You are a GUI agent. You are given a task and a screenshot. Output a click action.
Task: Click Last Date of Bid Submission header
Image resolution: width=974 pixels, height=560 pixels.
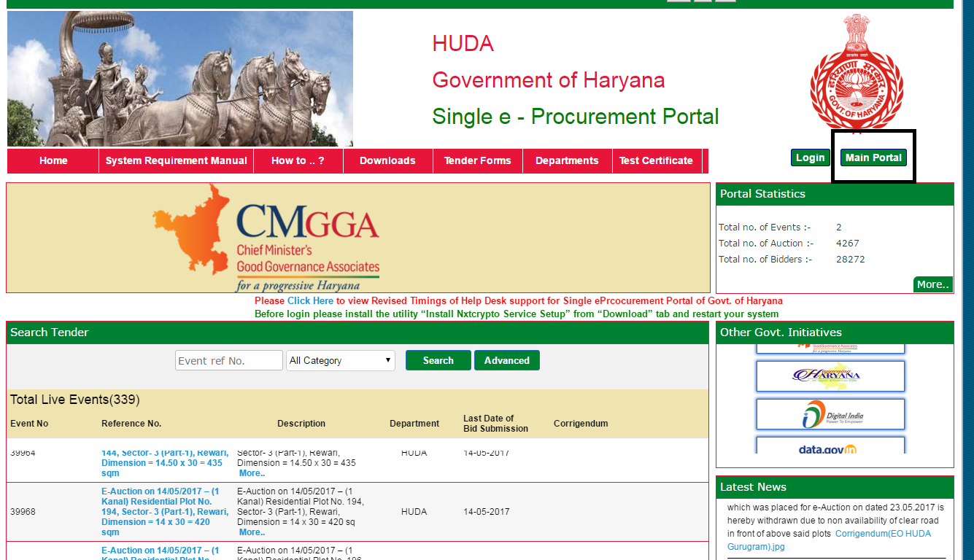point(495,424)
